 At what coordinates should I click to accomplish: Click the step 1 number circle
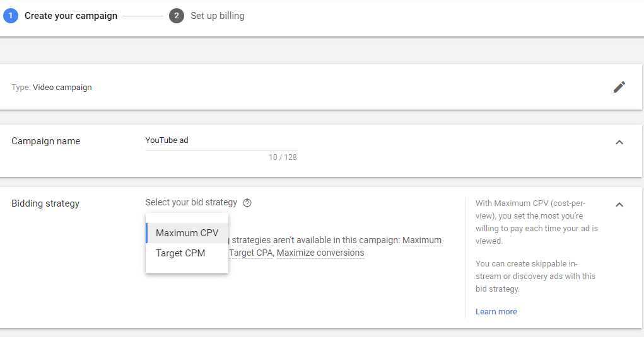point(11,16)
